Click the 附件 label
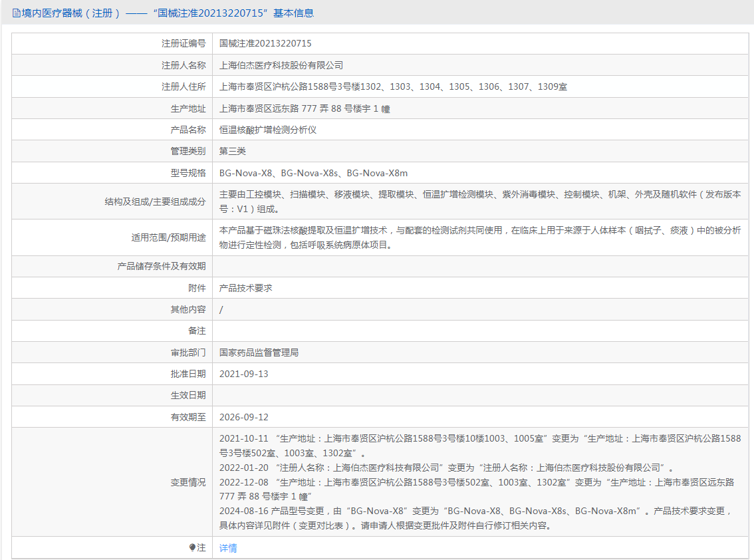754x560 pixels. (x=197, y=288)
